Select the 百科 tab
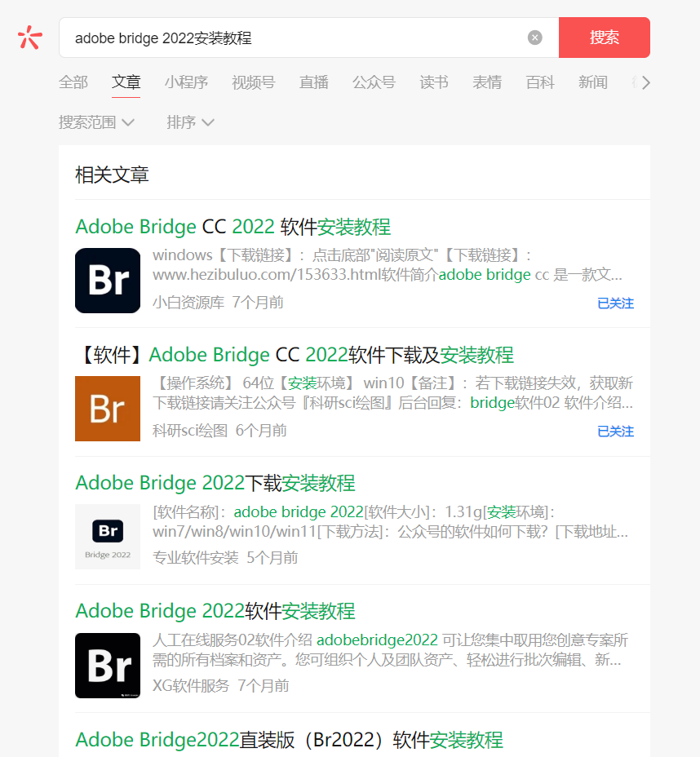The height and width of the screenshot is (757, 700). pyautogui.click(x=540, y=82)
